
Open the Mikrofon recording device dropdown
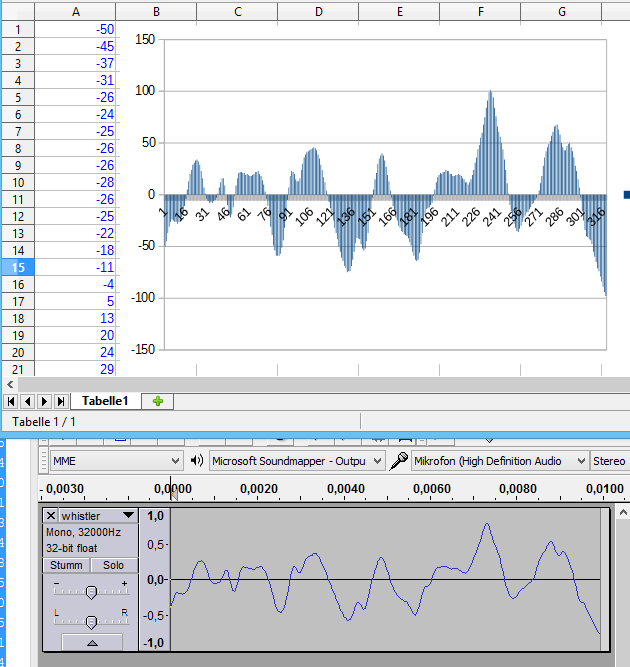pyautogui.click(x=500, y=461)
